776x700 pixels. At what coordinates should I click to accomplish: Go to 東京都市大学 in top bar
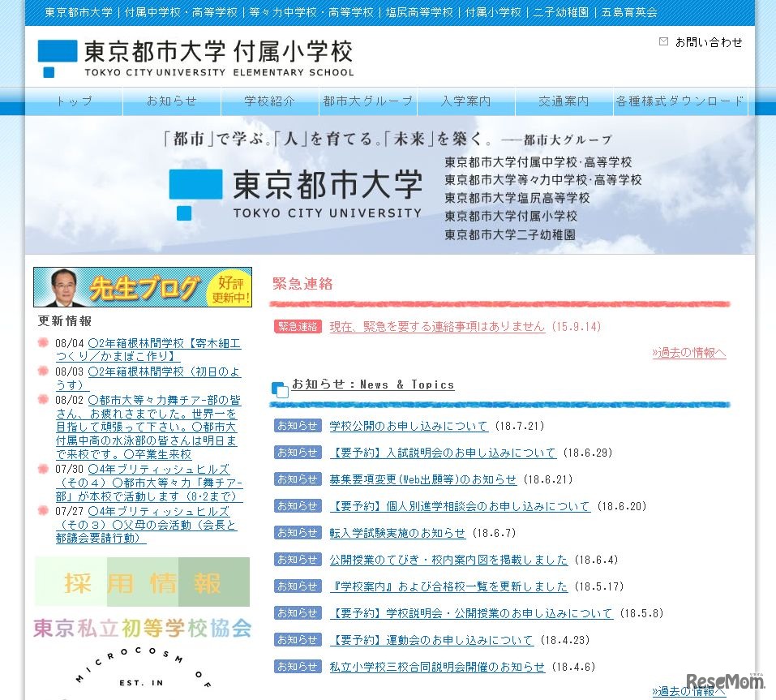[79, 12]
